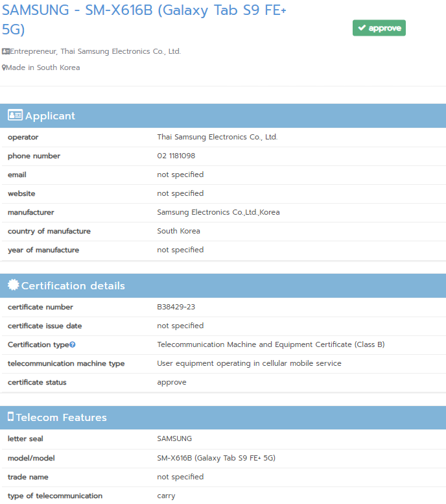Click the badge icon in the Certification details header

tap(13, 285)
